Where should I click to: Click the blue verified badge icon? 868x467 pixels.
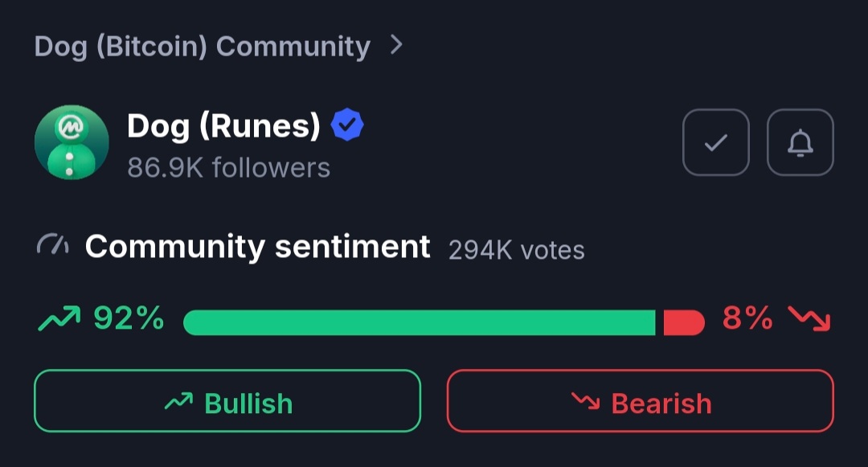pyautogui.click(x=348, y=125)
